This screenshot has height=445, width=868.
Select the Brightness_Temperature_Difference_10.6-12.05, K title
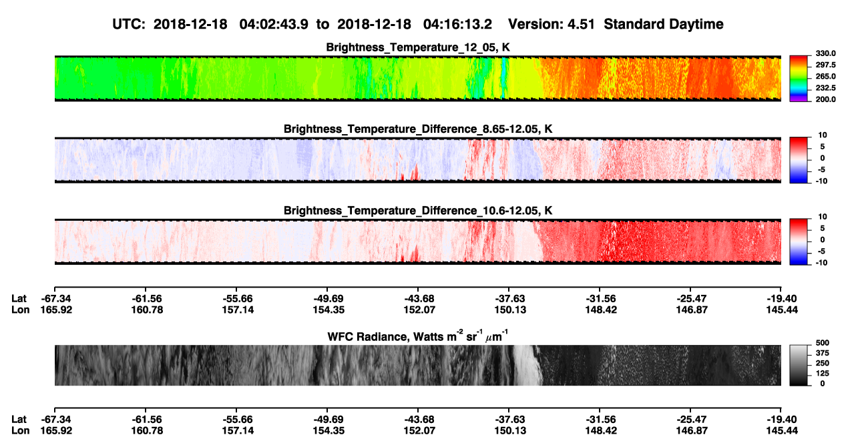point(418,210)
